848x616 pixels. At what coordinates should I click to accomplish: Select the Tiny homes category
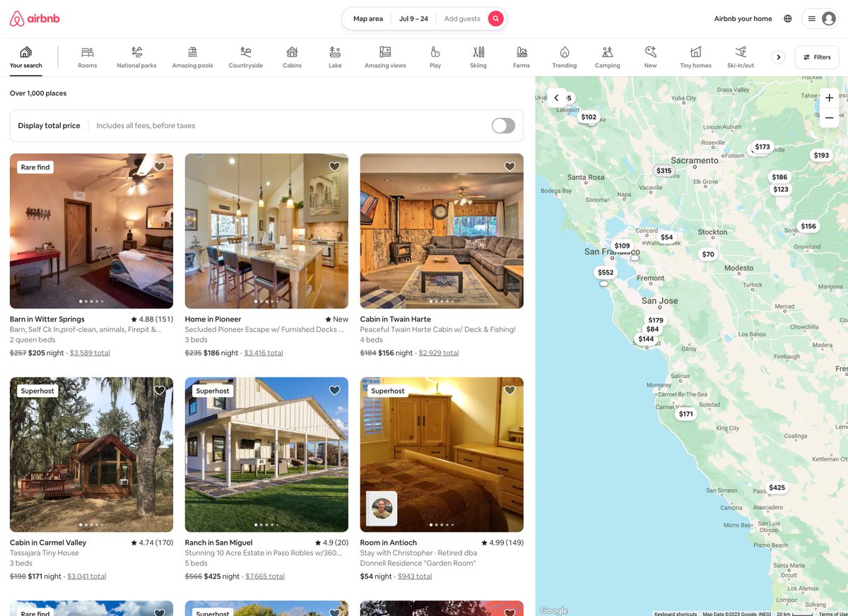(x=696, y=57)
